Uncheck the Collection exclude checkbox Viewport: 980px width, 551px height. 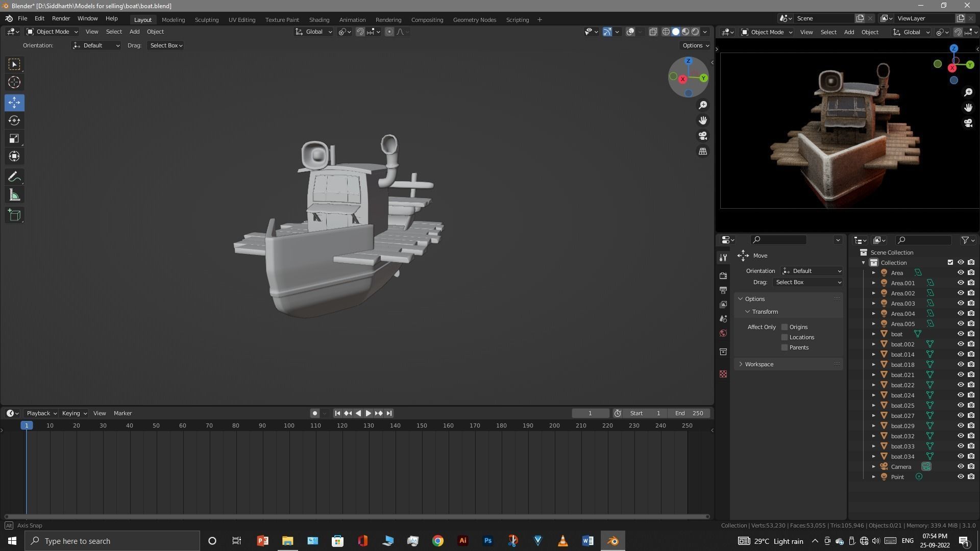(x=950, y=262)
